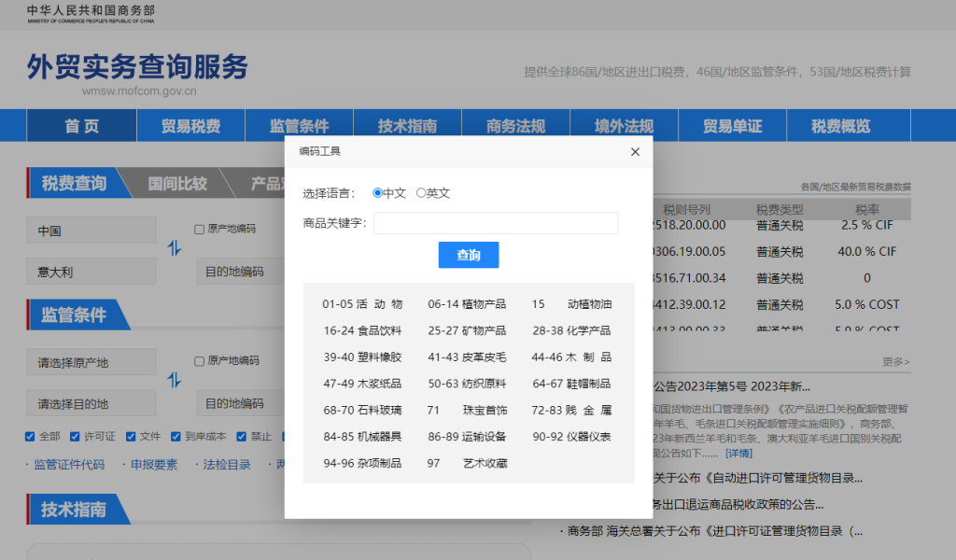The width and height of the screenshot is (956, 560).
Task: Open the 申报要素 link
Action: [154, 465]
